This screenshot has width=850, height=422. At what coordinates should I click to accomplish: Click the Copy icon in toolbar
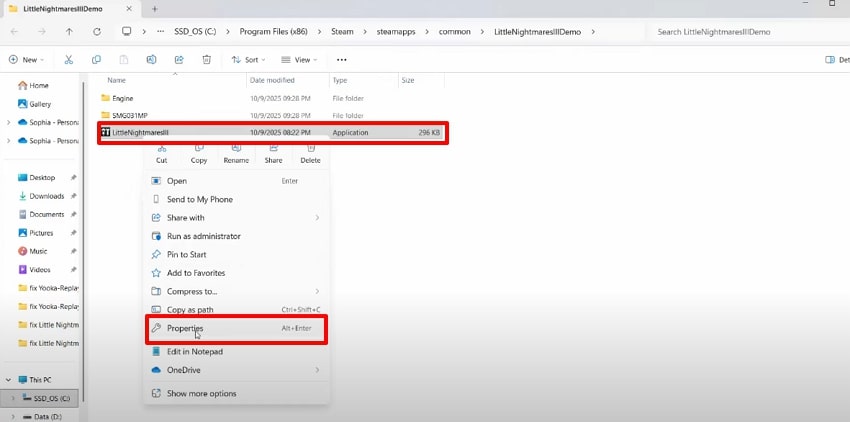tap(96, 60)
